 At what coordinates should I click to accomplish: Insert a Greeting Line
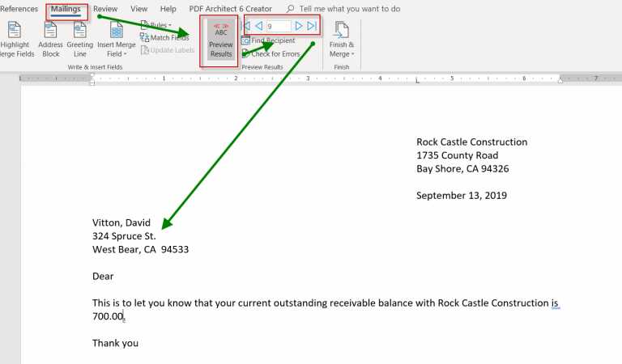click(79, 31)
